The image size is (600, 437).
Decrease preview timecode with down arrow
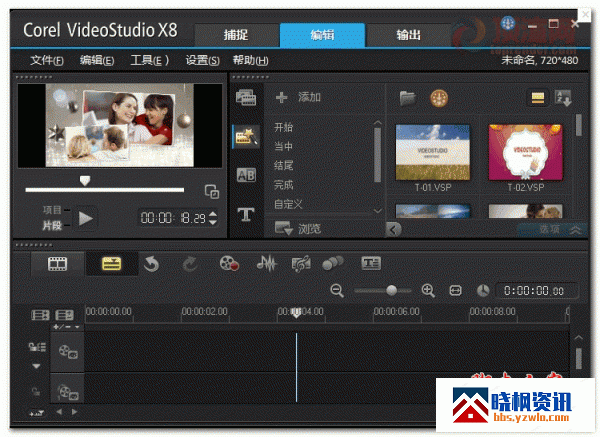click(x=213, y=222)
